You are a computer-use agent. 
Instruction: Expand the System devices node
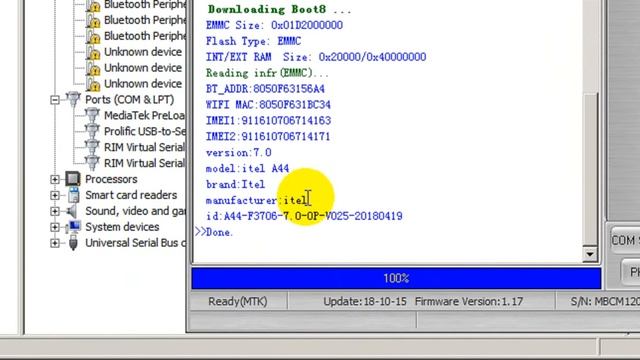(55, 227)
